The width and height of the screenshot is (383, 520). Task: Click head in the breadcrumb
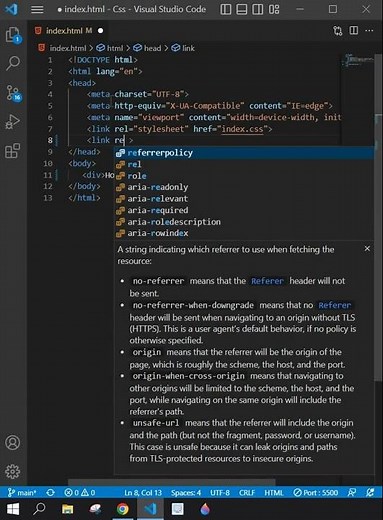pyautogui.click(x=152, y=48)
